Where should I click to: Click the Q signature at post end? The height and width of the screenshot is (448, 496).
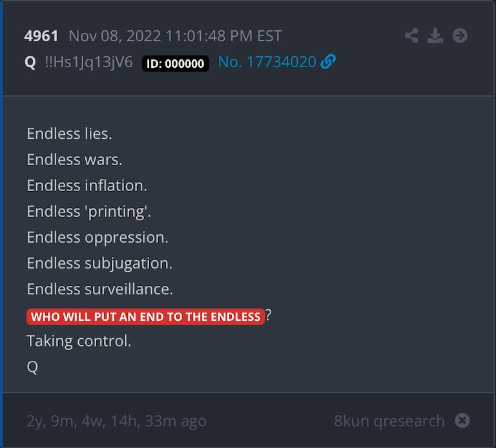point(32,367)
